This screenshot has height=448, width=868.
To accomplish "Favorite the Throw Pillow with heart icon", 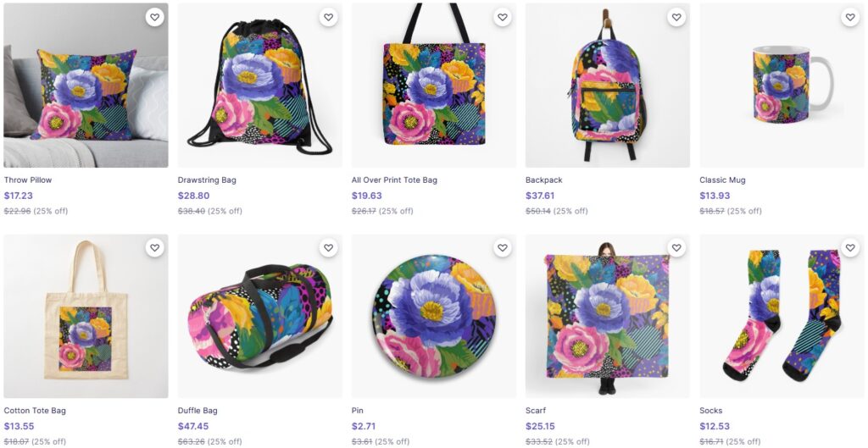I will (x=154, y=18).
